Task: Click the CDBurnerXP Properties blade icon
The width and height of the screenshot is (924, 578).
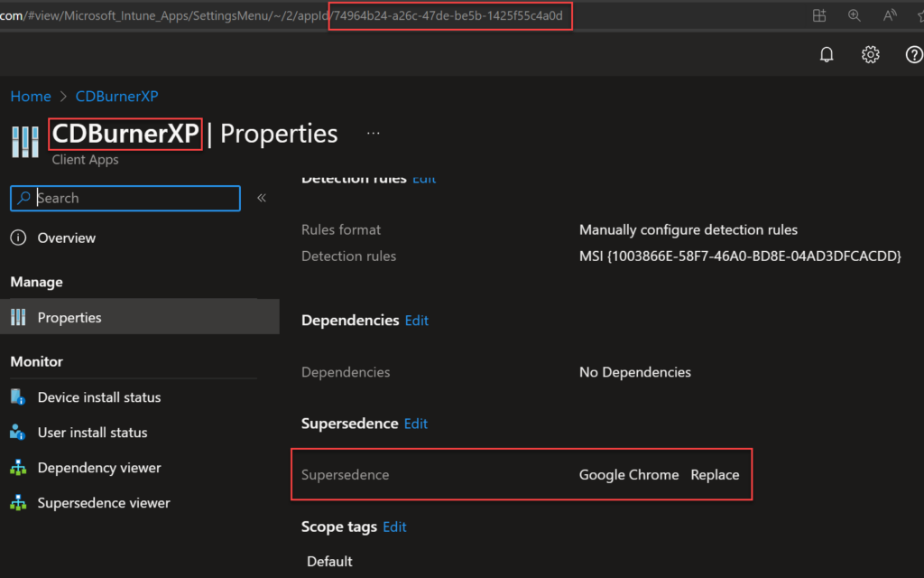Action: pos(25,142)
